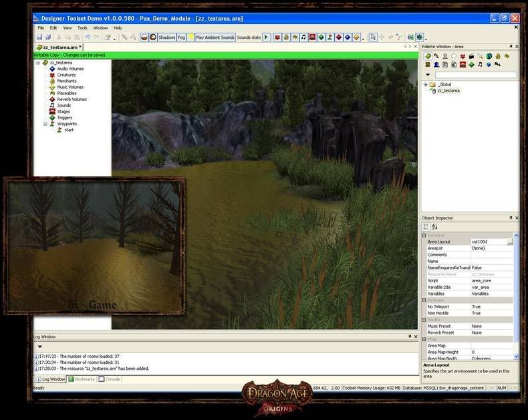Open the palette filter dropdown arrow
This screenshot has width=528, height=420.
(x=428, y=75)
